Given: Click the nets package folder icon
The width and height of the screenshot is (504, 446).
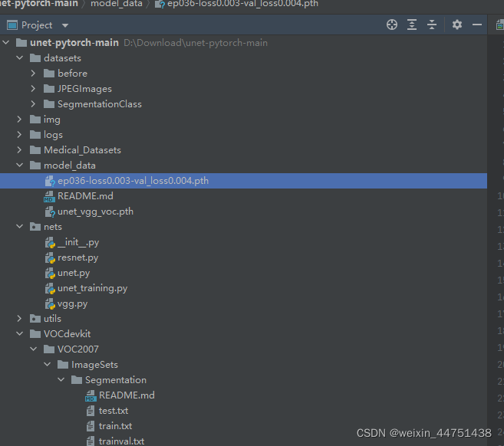Looking at the screenshot, I should (35, 227).
